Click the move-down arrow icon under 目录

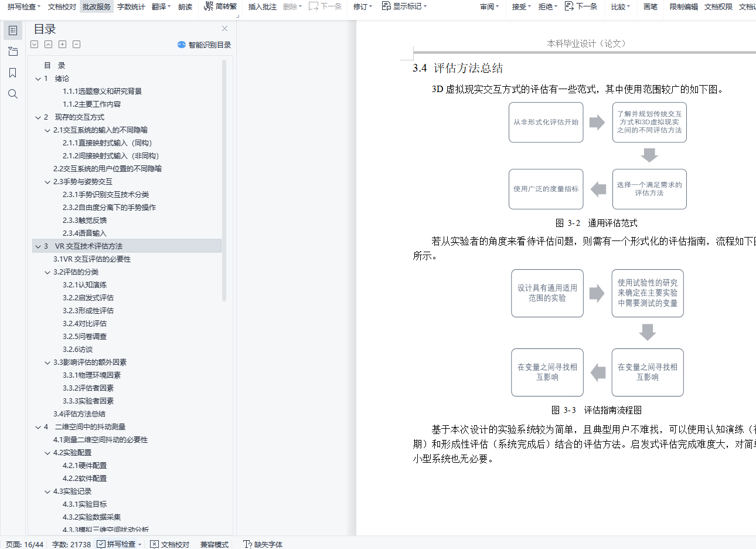tap(35, 45)
